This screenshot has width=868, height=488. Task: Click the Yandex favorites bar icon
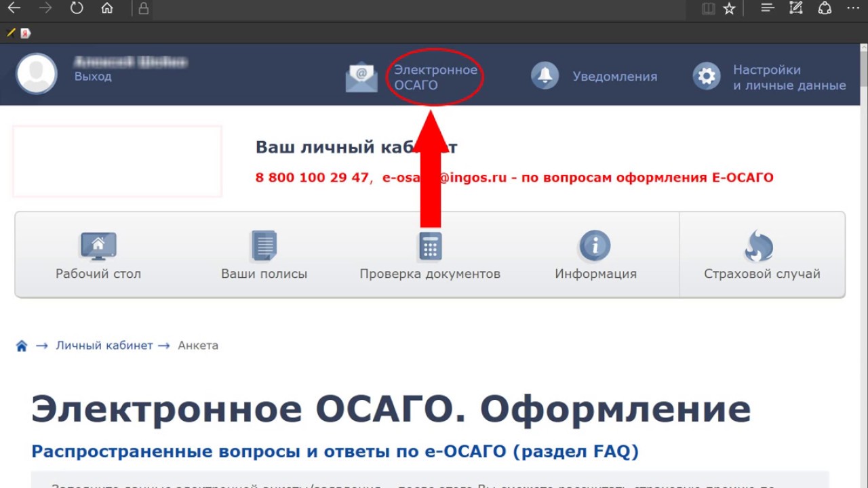pos(26,33)
